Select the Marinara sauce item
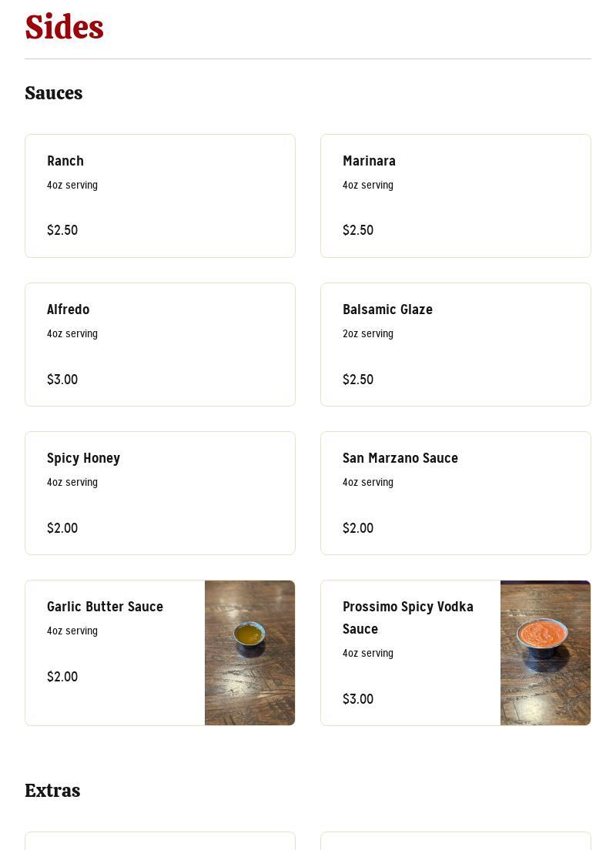 coord(455,196)
